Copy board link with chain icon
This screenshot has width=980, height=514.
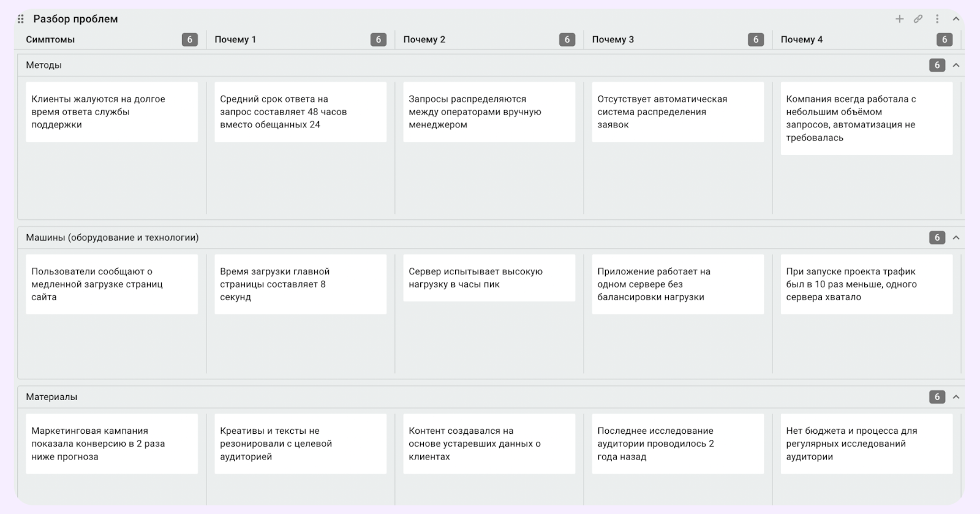[918, 19]
